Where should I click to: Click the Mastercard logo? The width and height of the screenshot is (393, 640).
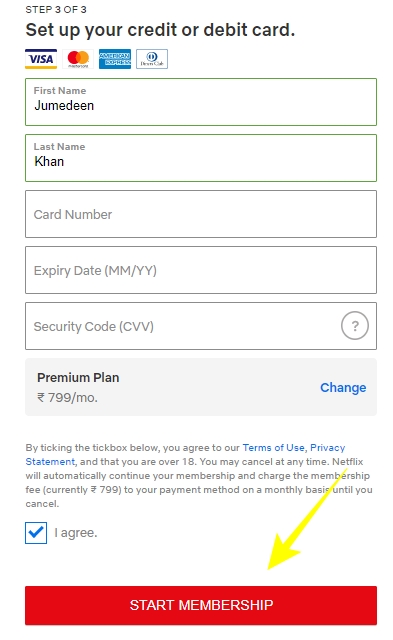pos(78,59)
